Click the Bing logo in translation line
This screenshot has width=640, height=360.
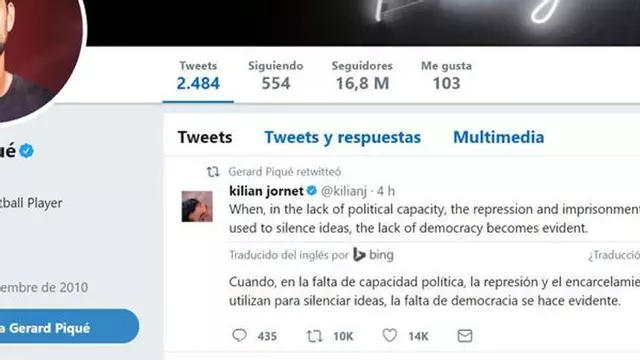[373, 255]
